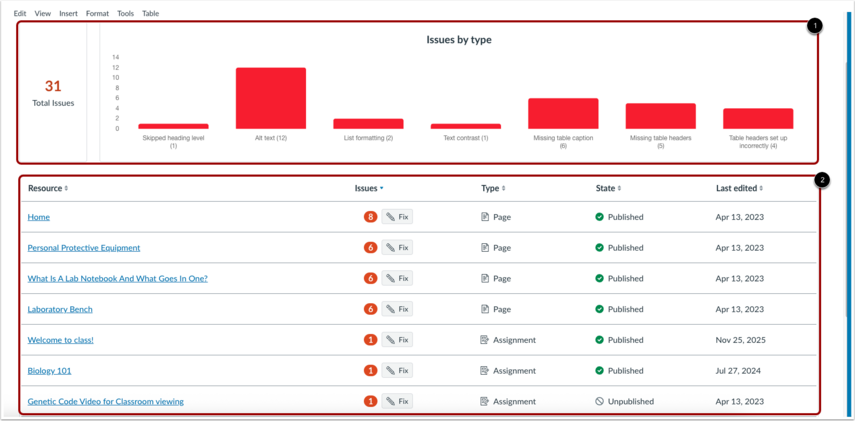855x421 pixels.
Task: Click issue count badge for Biology 101
Action: click(x=371, y=371)
